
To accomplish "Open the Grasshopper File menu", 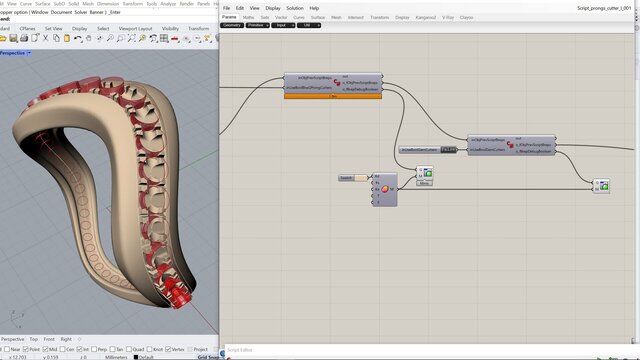I will click(x=227, y=8).
